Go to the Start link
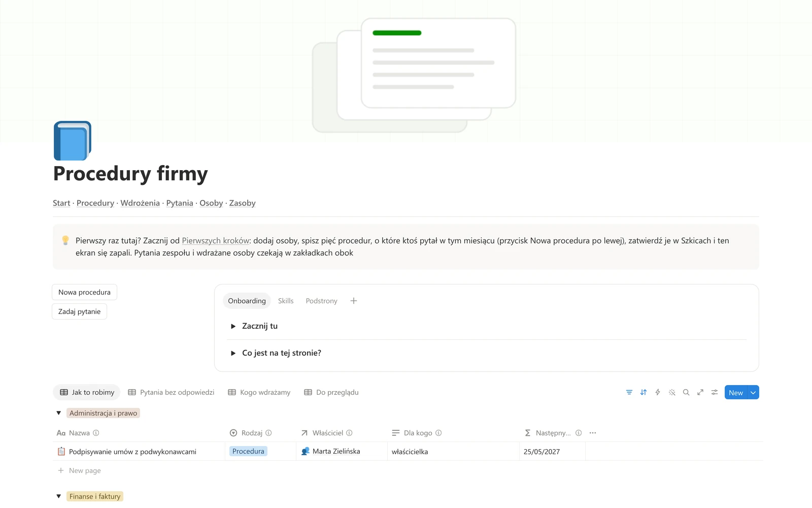This screenshot has width=812, height=508. point(61,203)
